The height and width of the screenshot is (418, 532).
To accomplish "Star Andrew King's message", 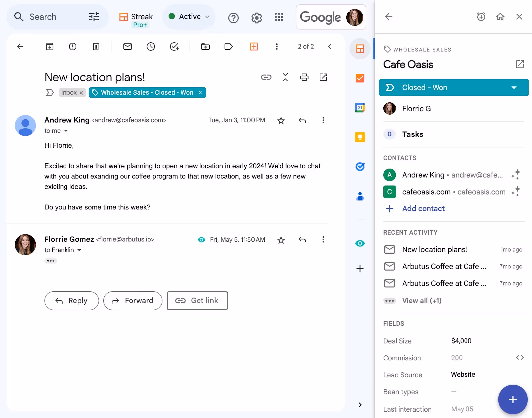I will click(x=281, y=121).
